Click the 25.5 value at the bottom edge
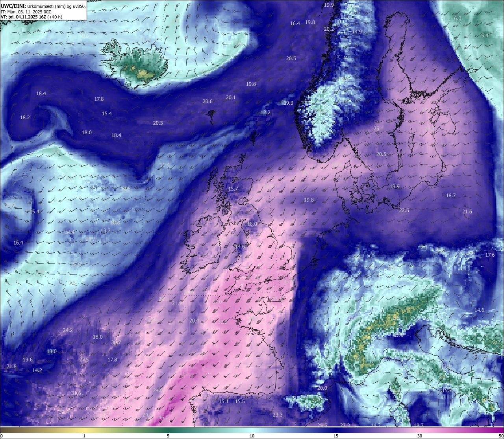The image size is (504, 439). point(322,425)
